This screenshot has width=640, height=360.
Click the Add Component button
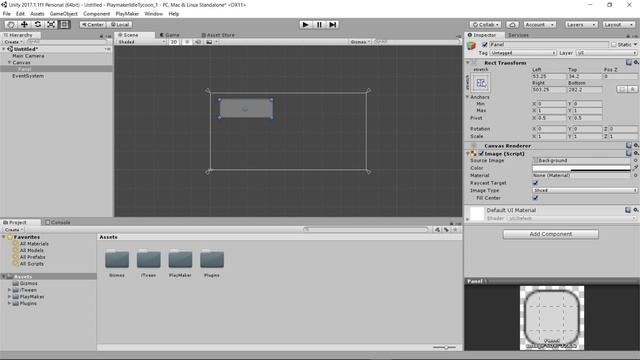point(551,234)
